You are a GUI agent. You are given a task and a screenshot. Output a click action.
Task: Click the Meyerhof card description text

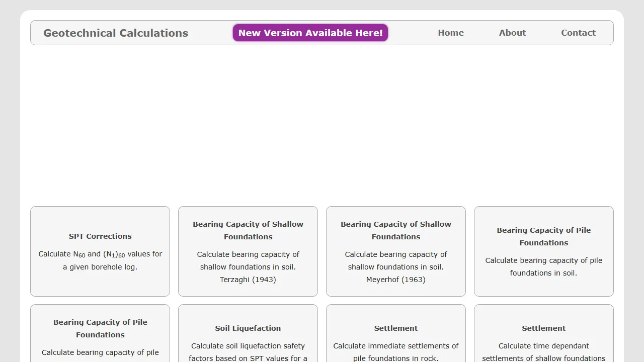[396, 267]
